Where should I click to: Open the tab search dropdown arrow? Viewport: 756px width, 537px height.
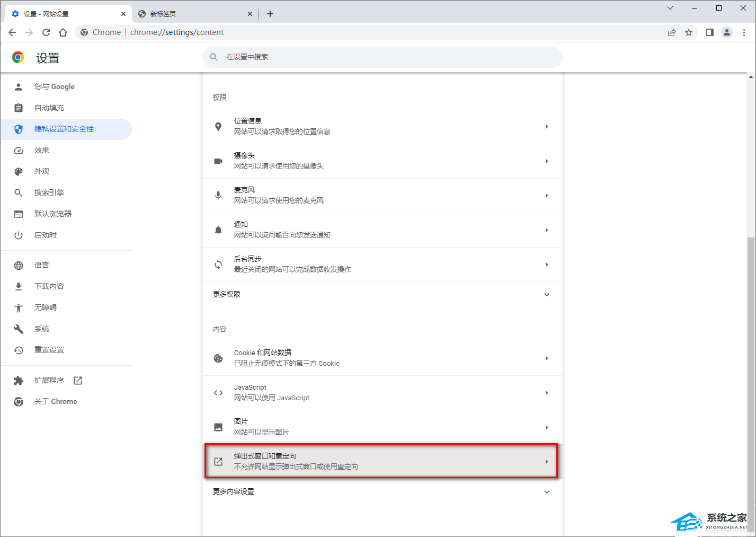pyautogui.click(x=670, y=8)
